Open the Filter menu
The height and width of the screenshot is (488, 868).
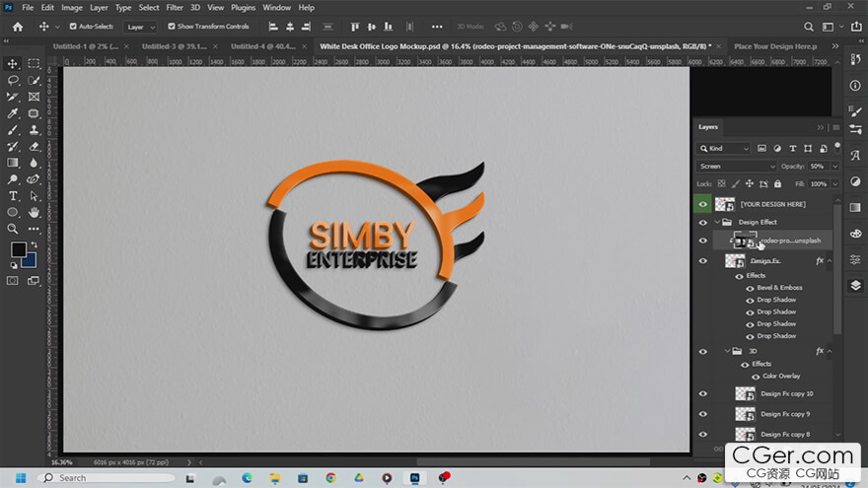pos(175,8)
